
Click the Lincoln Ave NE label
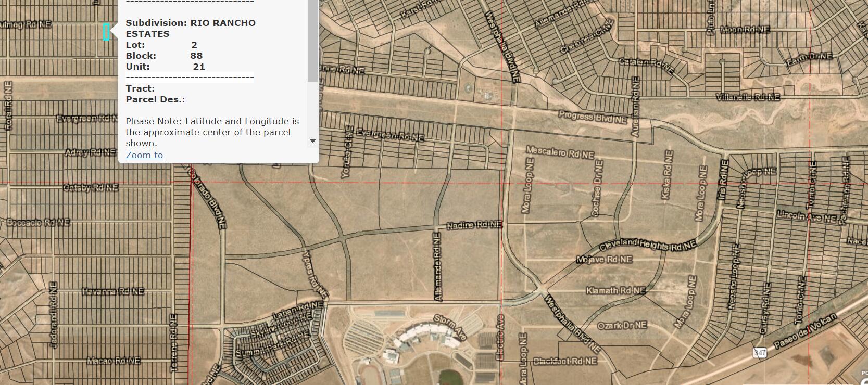pyautogui.click(x=806, y=216)
